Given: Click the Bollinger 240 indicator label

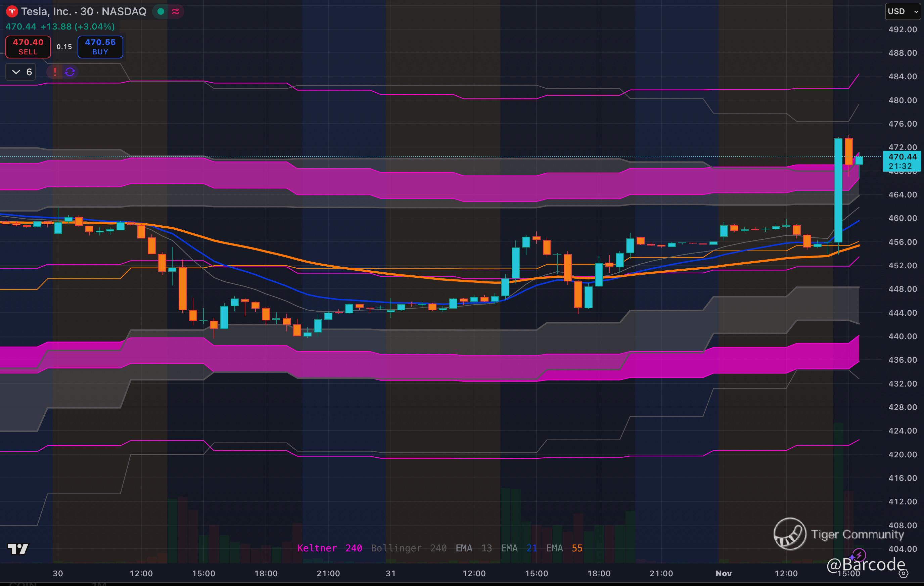Looking at the screenshot, I should click(408, 548).
